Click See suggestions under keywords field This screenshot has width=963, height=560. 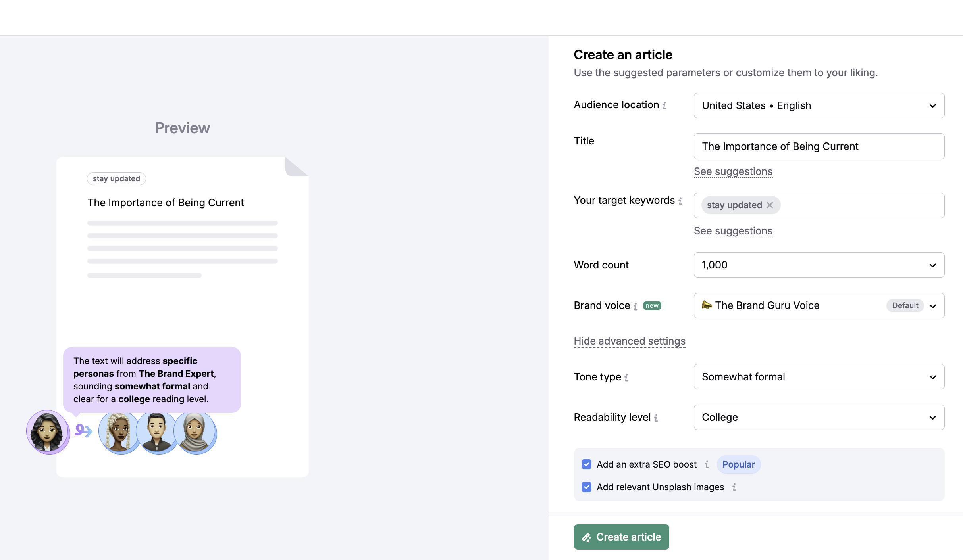pos(733,230)
